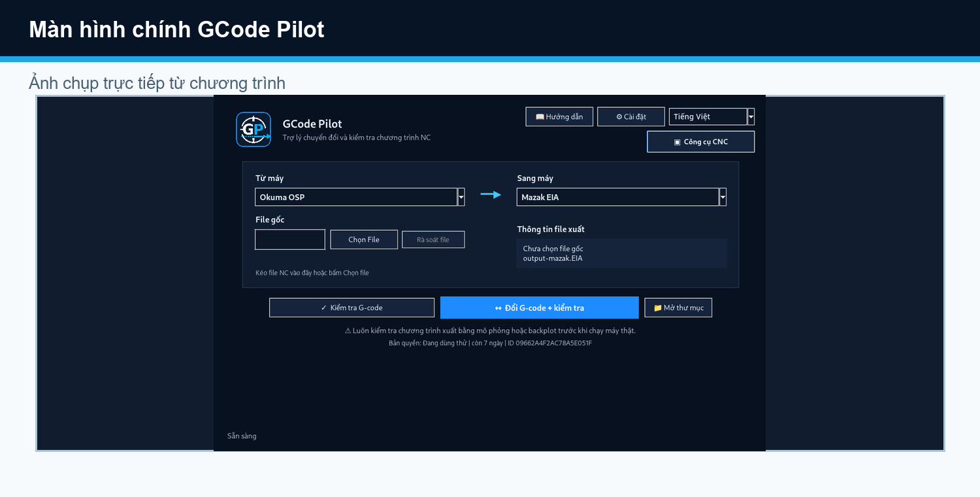
Task: Click the arrow beside Mazak EIA
Action: tap(723, 197)
